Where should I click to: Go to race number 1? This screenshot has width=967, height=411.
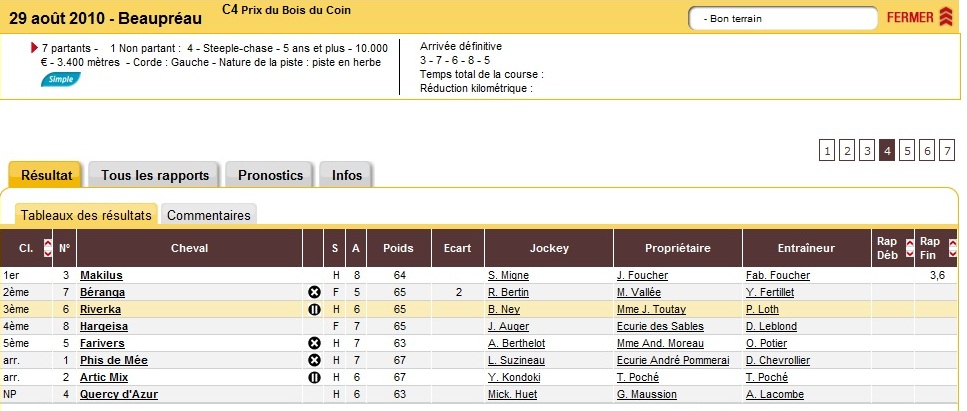click(x=827, y=151)
